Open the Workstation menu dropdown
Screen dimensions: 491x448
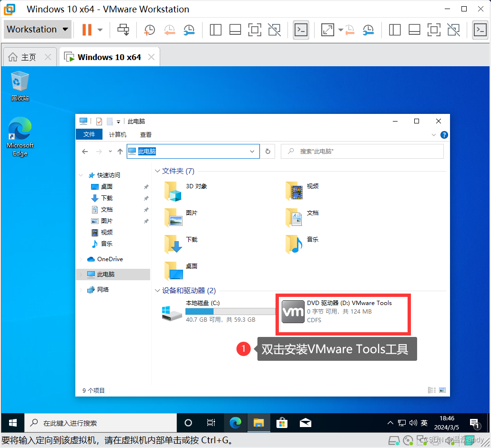coord(38,30)
